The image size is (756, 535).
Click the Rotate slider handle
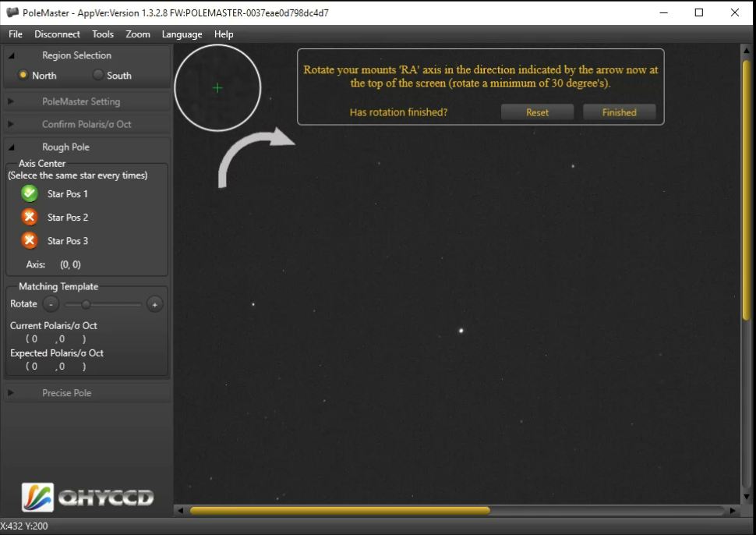pyautogui.click(x=86, y=304)
